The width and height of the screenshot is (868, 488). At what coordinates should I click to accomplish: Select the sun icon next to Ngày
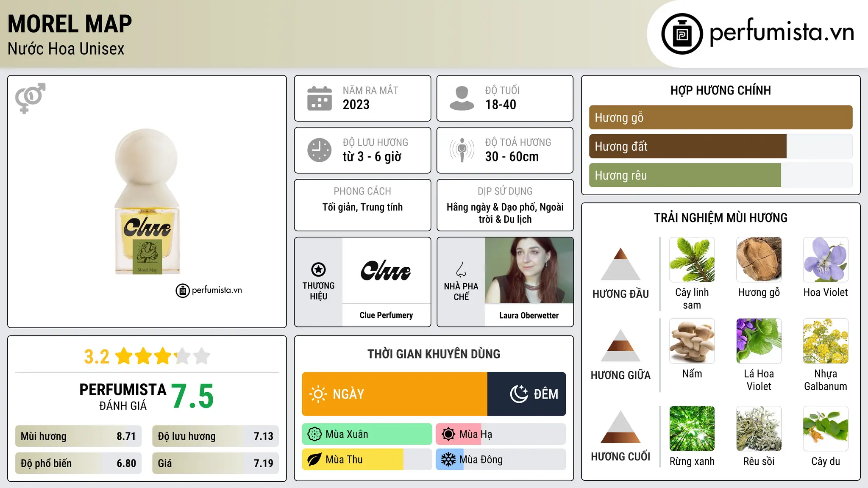coord(318,394)
